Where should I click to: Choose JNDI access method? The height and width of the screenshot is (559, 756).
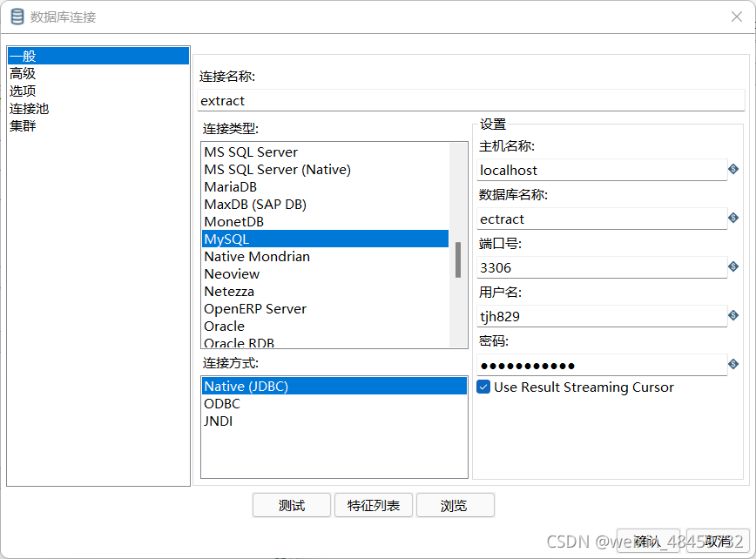pyautogui.click(x=334, y=421)
